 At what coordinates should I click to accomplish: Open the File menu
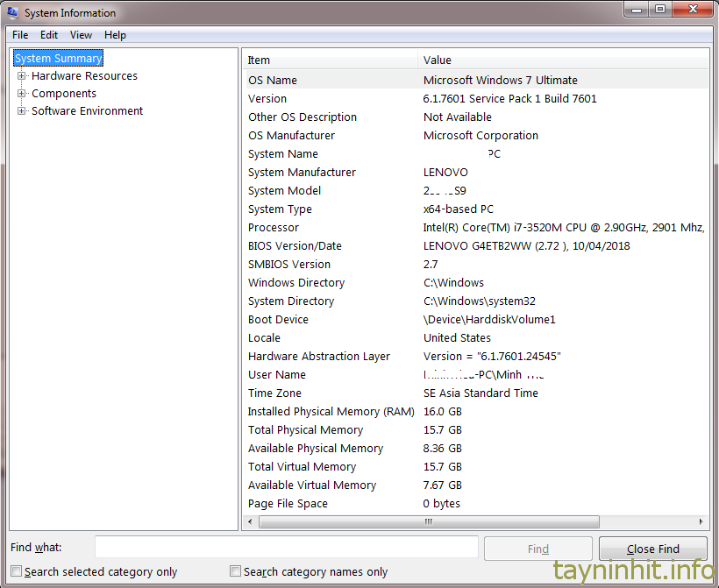(x=19, y=35)
